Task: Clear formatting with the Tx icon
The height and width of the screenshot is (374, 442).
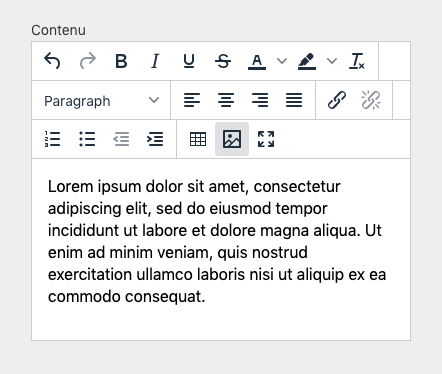Action: click(357, 61)
